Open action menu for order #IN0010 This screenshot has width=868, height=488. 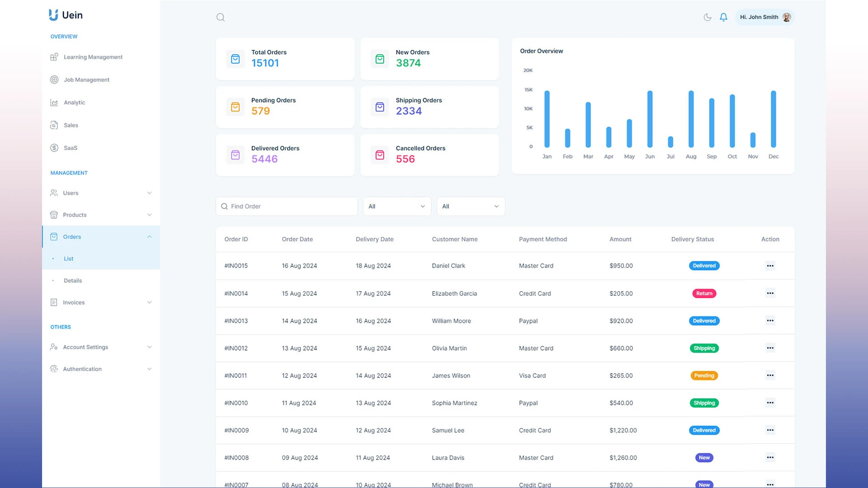click(x=770, y=403)
